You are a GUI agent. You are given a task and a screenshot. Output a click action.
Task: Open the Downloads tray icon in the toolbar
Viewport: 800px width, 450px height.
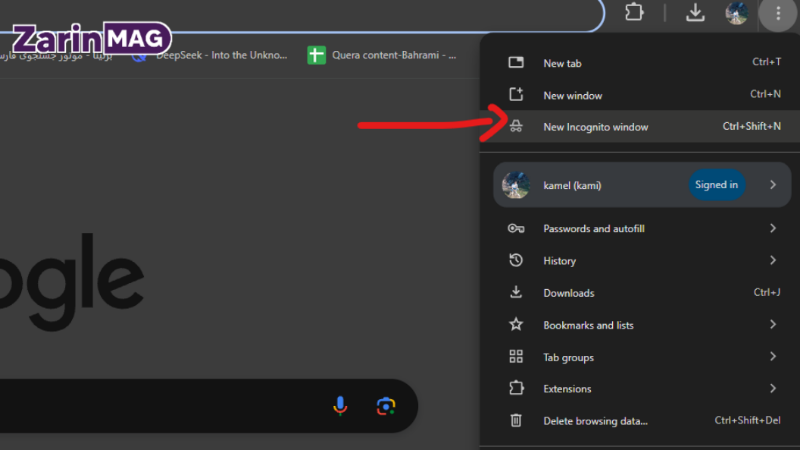pos(695,13)
